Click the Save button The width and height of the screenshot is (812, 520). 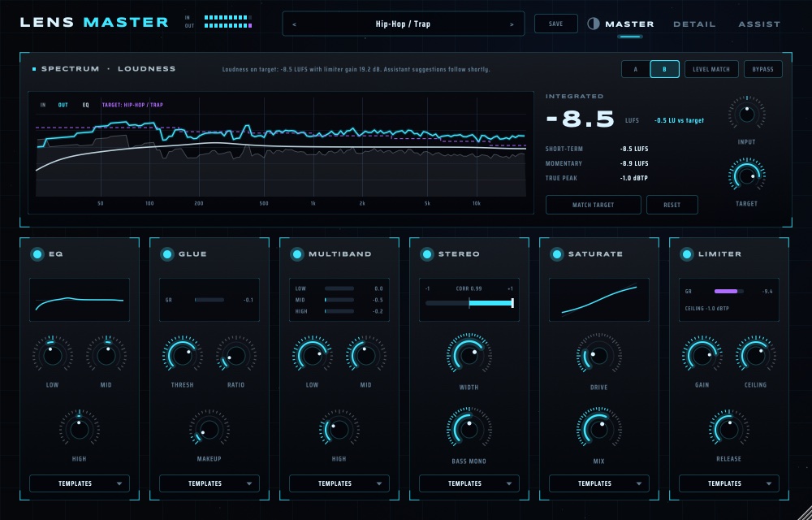coord(555,24)
